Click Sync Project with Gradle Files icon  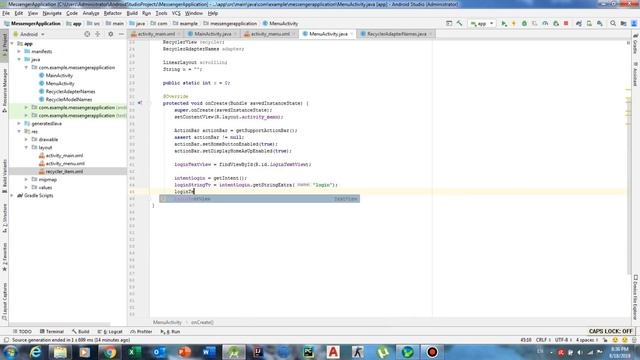(x=579, y=24)
